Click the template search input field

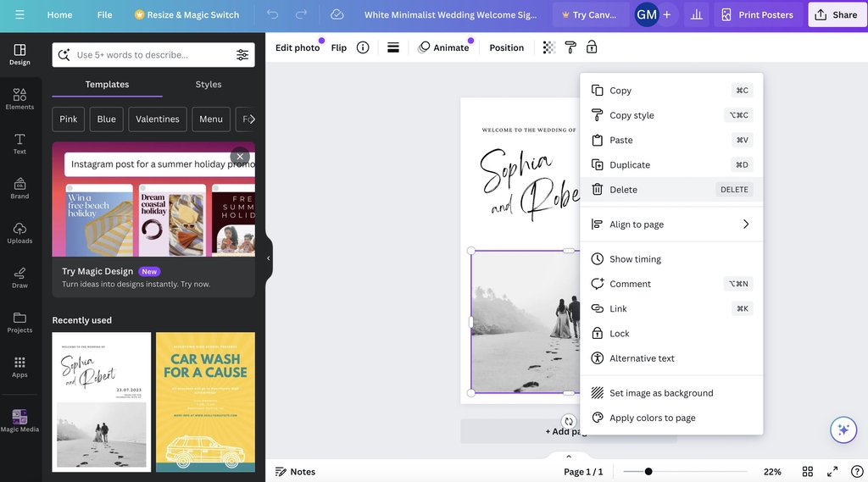point(153,55)
